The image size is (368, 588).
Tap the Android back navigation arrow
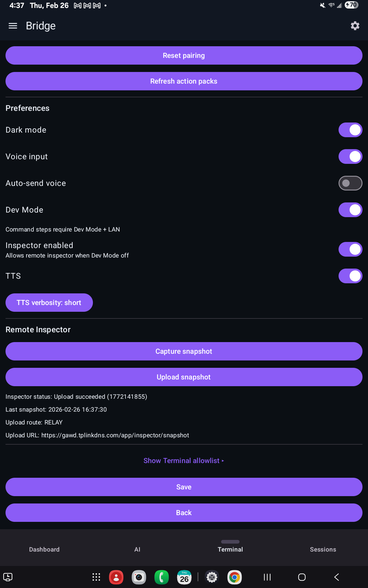click(336, 577)
